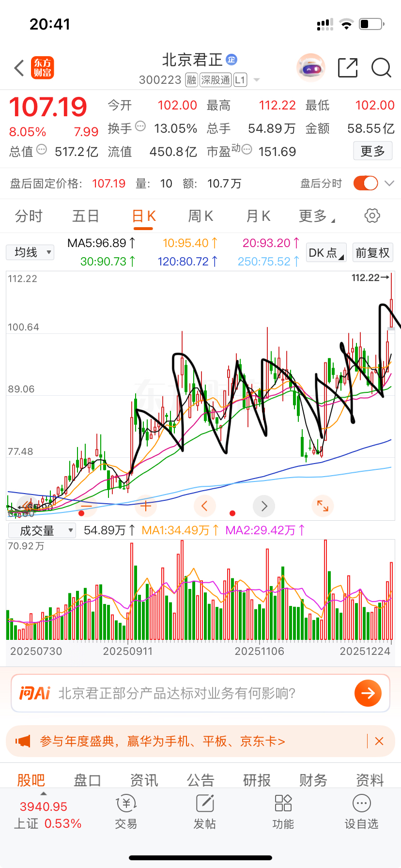Move chart left with orange arrow
The height and width of the screenshot is (868, 401).
(x=204, y=506)
